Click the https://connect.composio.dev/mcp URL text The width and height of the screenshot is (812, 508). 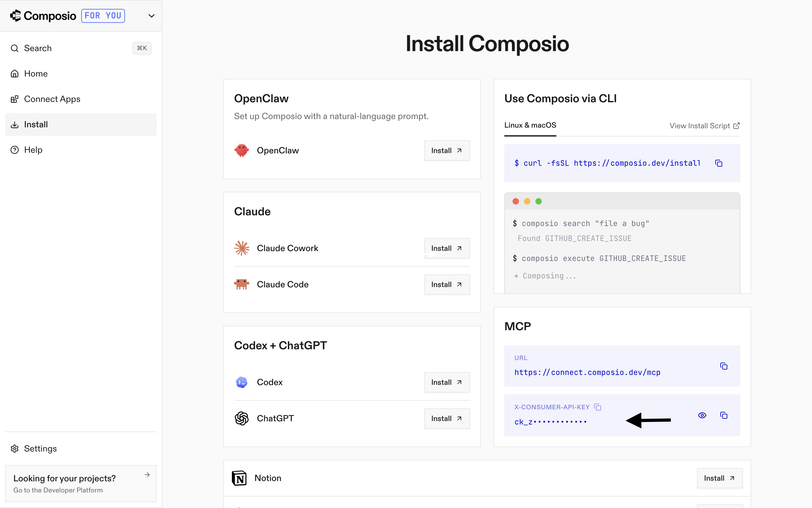(587, 372)
